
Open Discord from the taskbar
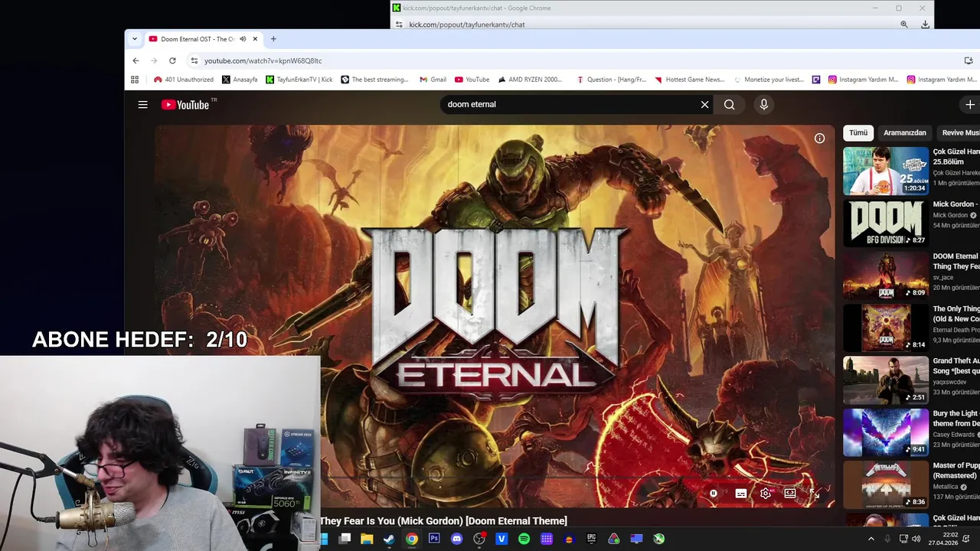[457, 539]
